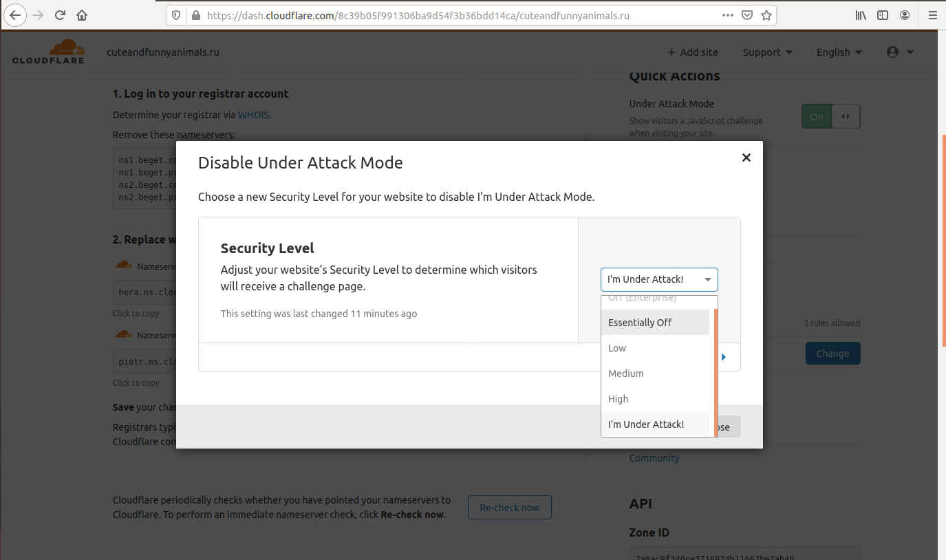
Task: Click the Re-check now button
Action: [x=509, y=508]
